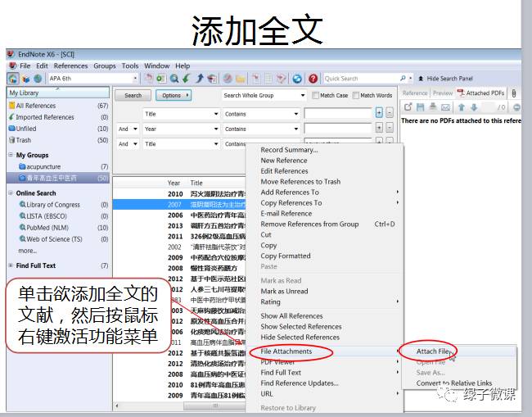Click the Format Bibliography toolbar icon
Screen dimensions: 532x417
point(268,79)
